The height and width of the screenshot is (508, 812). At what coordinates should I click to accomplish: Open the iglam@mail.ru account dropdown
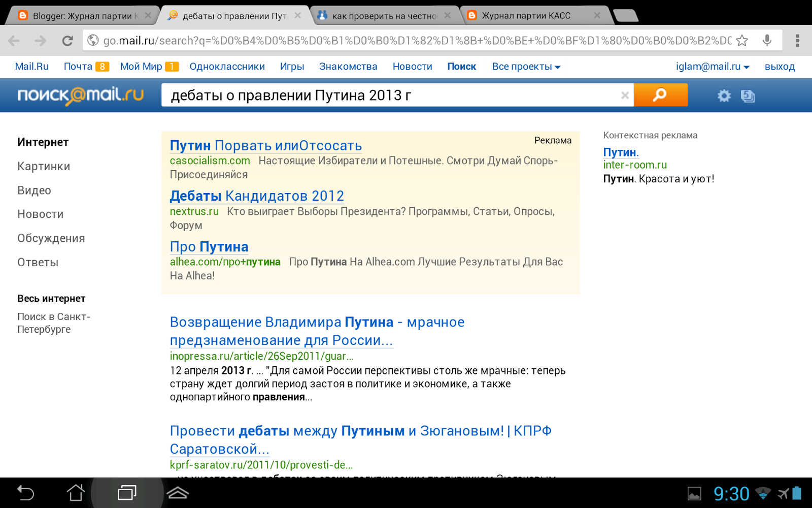[713, 67]
